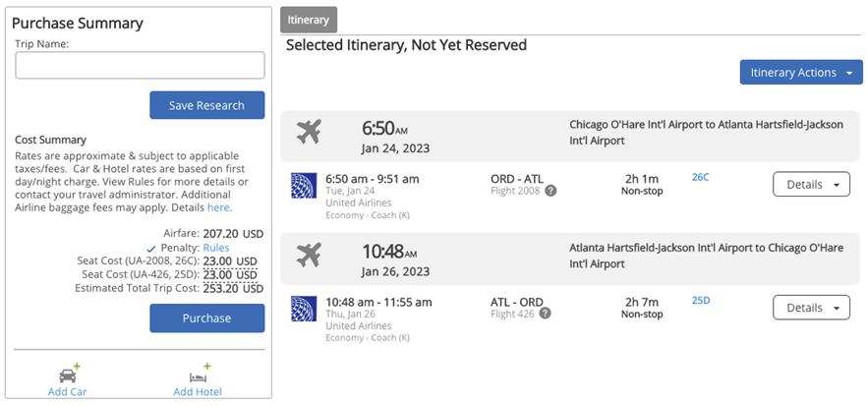Open the Itinerary Actions dropdown
Screen dimensions: 868x406
point(800,73)
